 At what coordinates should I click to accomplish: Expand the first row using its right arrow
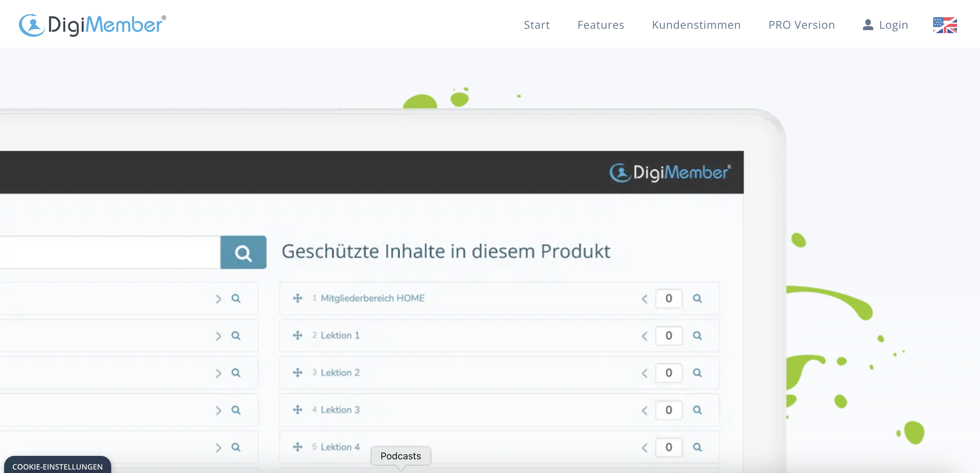[x=218, y=299]
